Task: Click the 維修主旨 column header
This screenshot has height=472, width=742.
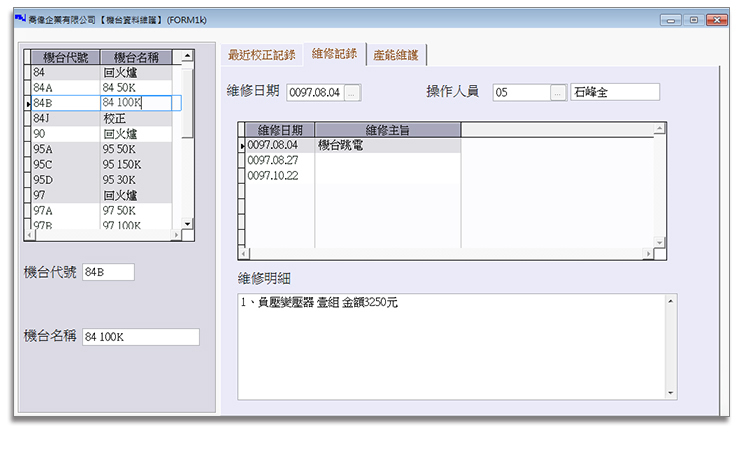Action: 388,130
